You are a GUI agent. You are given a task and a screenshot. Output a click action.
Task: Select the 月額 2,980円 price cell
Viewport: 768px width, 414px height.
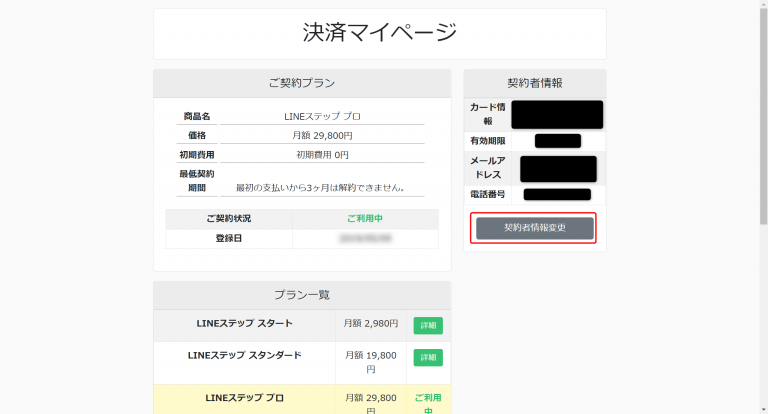click(x=371, y=323)
